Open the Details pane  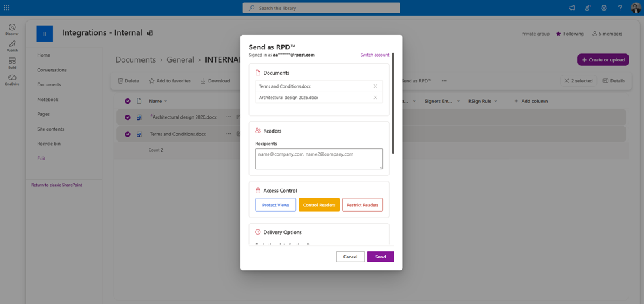[614, 81]
